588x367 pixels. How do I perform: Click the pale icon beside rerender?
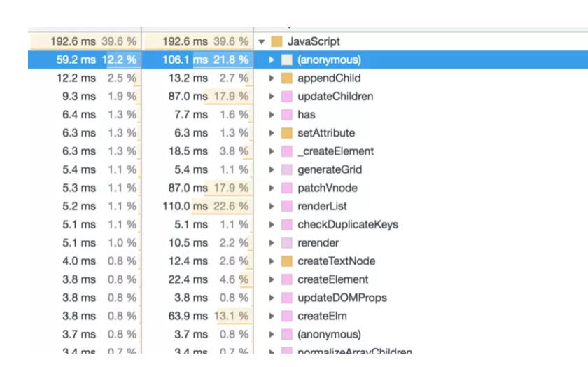287,243
